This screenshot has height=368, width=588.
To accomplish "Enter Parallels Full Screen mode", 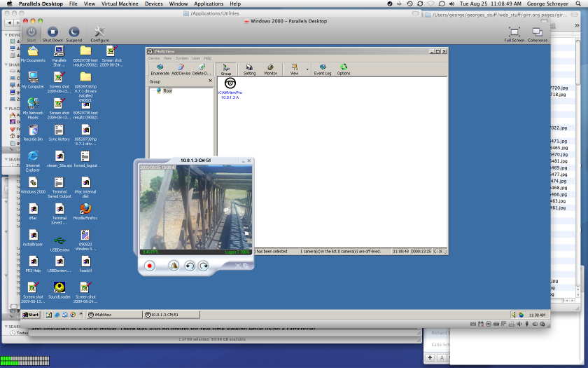I will 514,34.
